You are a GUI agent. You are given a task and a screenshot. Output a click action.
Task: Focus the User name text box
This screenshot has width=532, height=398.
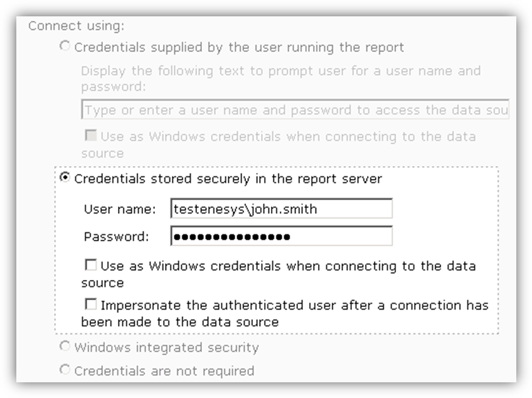click(x=281, y=209)
